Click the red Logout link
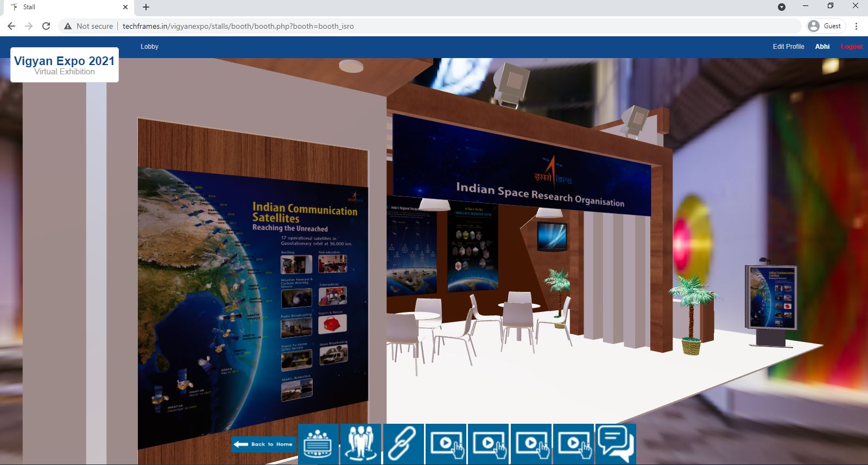 coord(851,47)
